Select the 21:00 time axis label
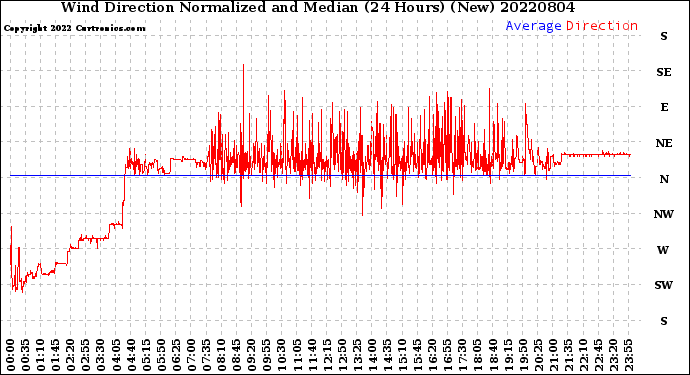This screenshot has width=690, height=375. pos(553,355)
